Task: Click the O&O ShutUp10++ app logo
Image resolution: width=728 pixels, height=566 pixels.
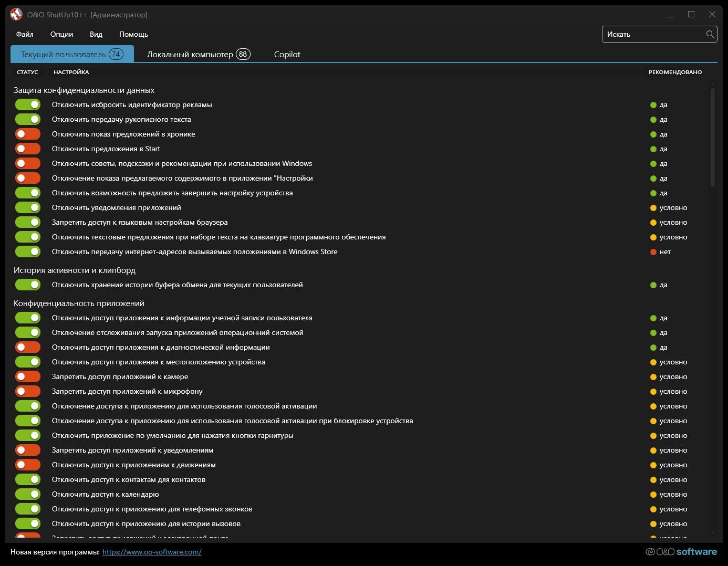Action: pos(16,15)
